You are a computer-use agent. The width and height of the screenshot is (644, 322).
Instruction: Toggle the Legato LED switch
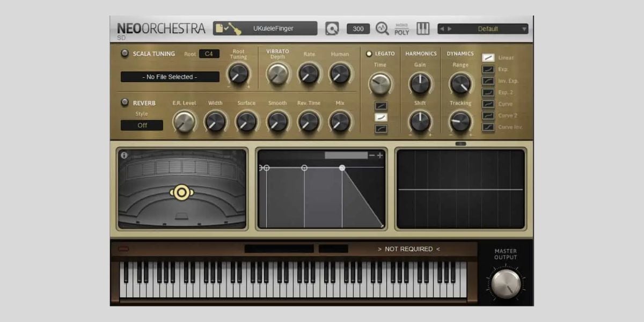click(369, 54)
